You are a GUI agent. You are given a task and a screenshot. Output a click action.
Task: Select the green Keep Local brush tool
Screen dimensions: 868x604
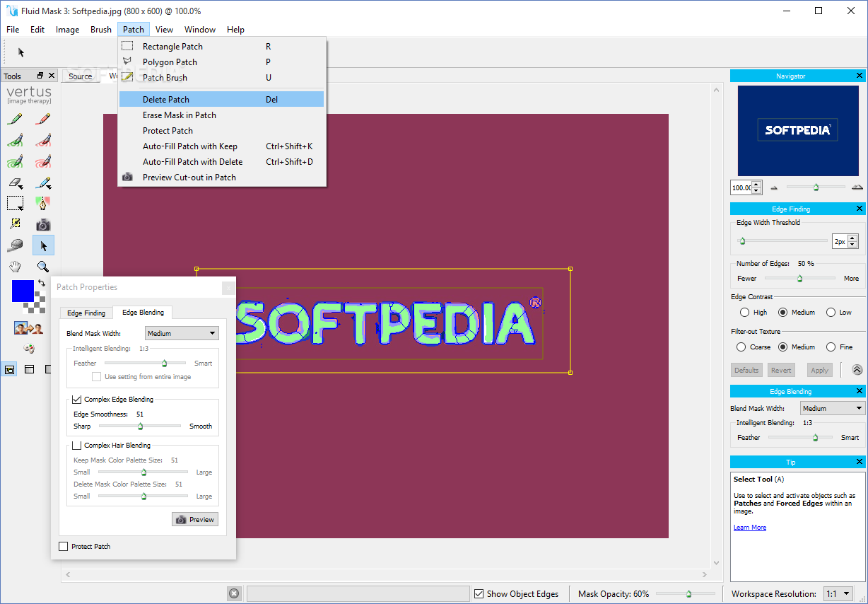click(15, 140)
